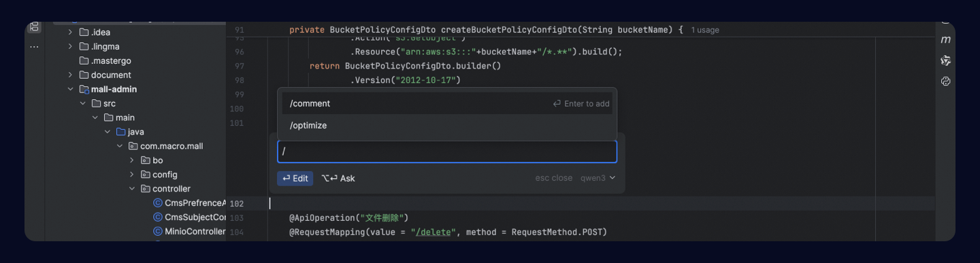Collapse the mall-admin module folder
Viewport: 980px width, 263px height.
(70, 89)
